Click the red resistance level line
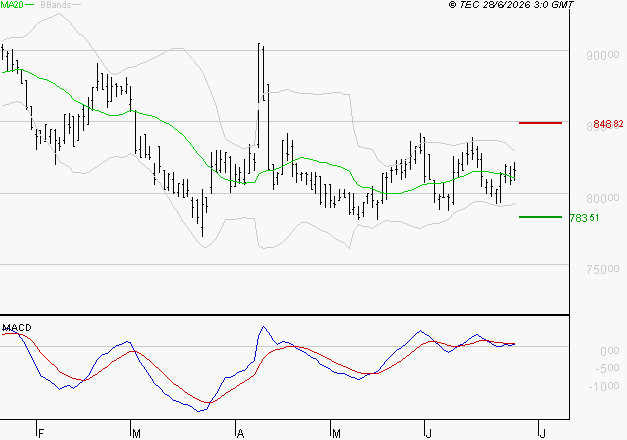627x440 pixels. click(540, 123)
